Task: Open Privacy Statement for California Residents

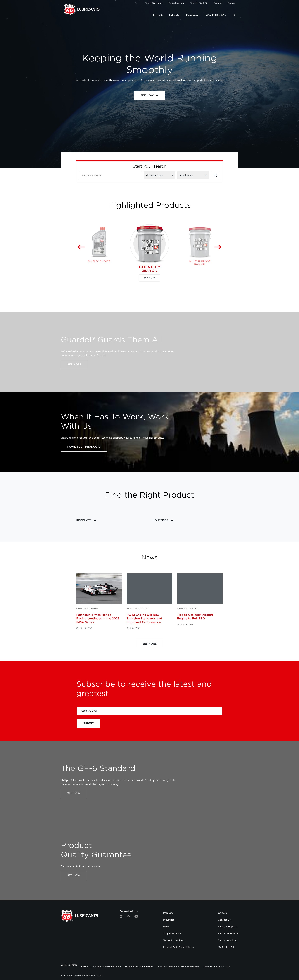Action: pyautogui.click(x=178, y=966)
